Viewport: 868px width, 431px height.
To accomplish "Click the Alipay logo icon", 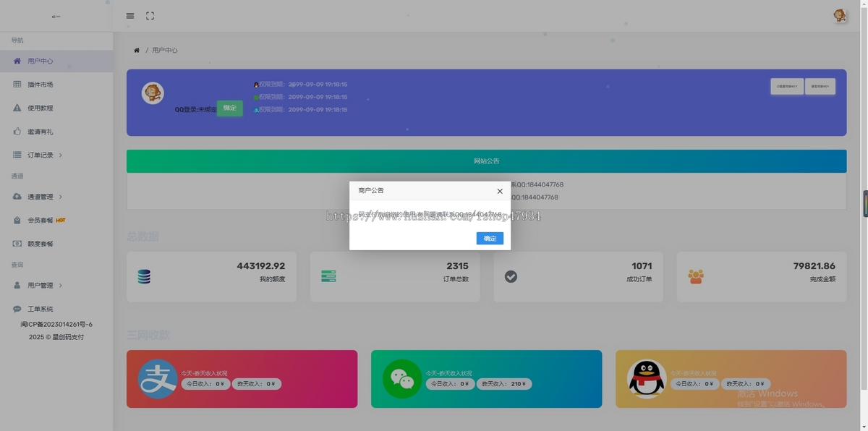I will click(x=158, y=379).
